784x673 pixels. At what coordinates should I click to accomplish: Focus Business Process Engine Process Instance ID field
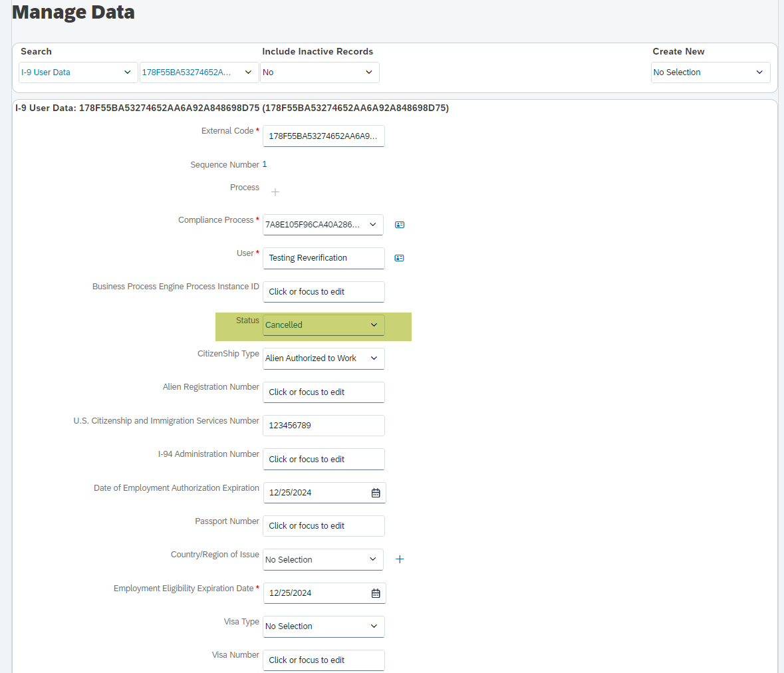pos(323,291)
